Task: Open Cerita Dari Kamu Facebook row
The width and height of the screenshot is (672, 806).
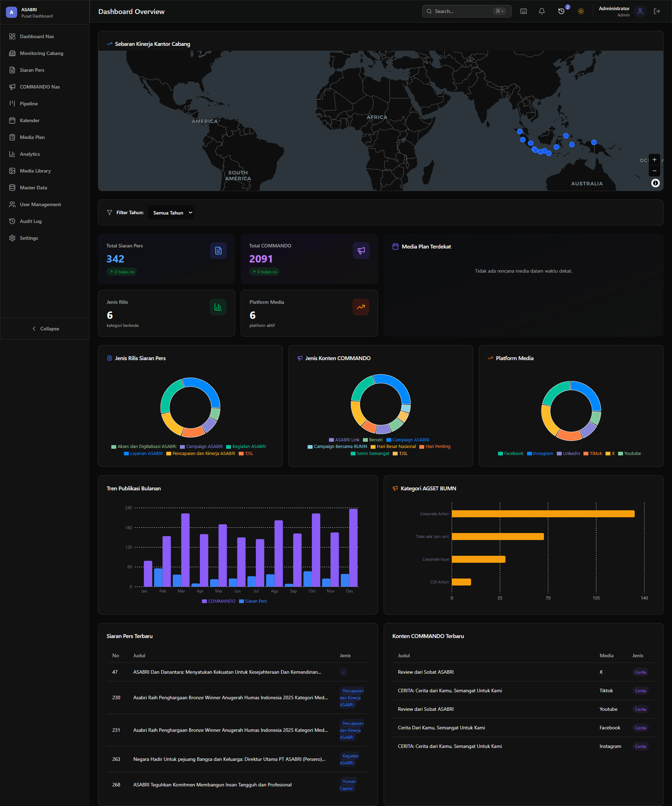Action: click(524, 728)
